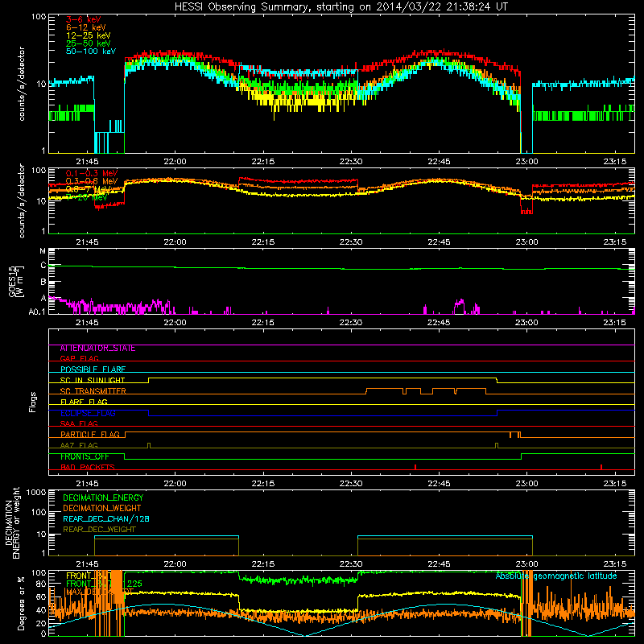Click the DECIMATION ENERGY or weight axis label

pos(12,522)
